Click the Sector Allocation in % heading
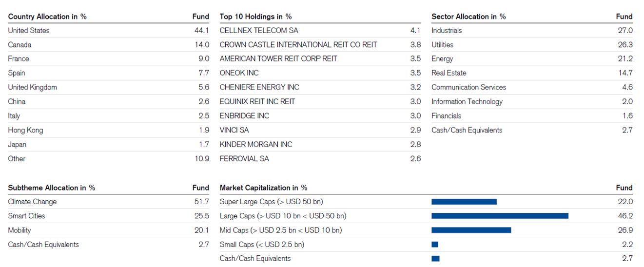 coord(468,17)
